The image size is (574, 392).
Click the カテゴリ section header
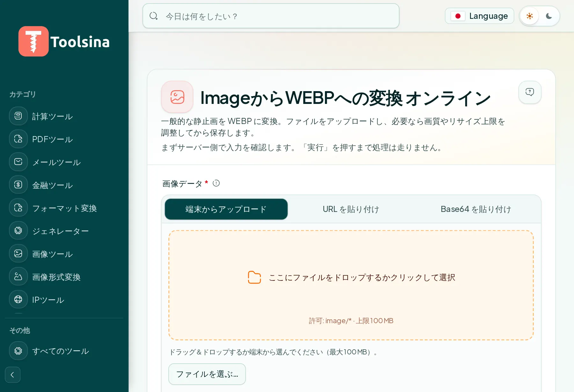22,94
